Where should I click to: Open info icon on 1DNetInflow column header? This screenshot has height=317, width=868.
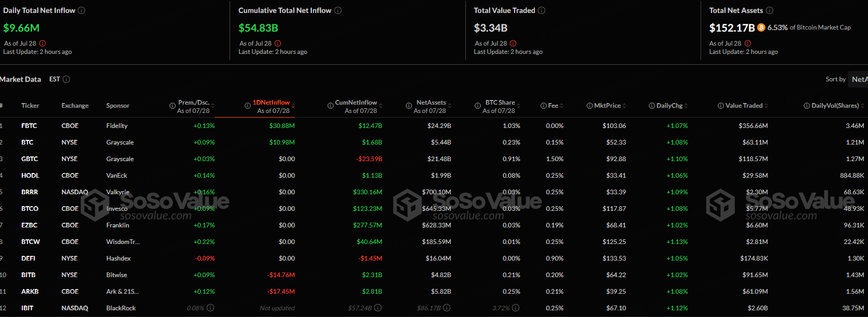point(248,106)
